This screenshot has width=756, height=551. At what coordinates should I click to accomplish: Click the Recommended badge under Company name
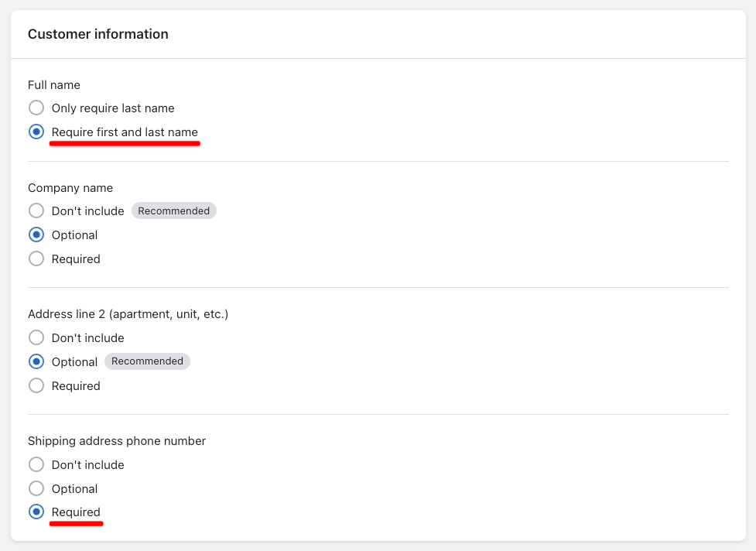tap(173, 210)
